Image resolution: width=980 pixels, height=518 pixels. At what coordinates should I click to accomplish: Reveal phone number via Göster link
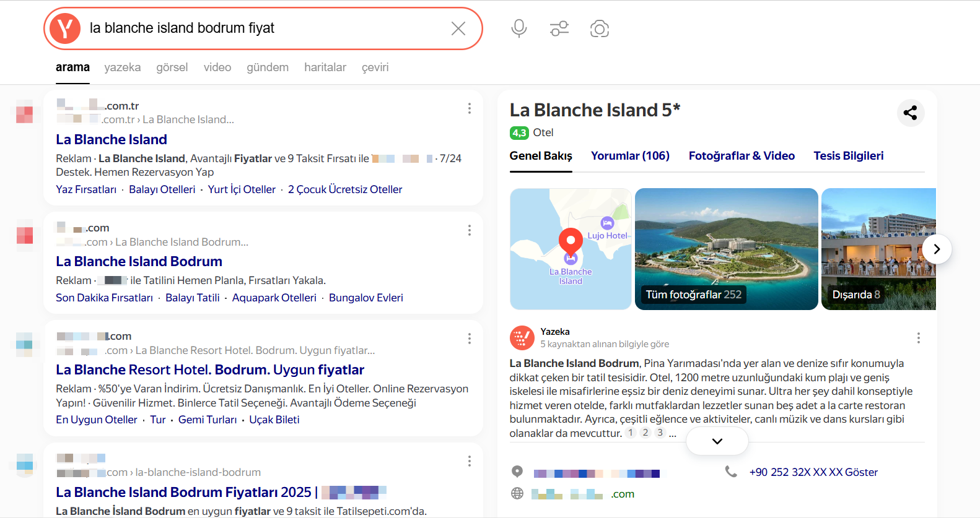[861, 472]
